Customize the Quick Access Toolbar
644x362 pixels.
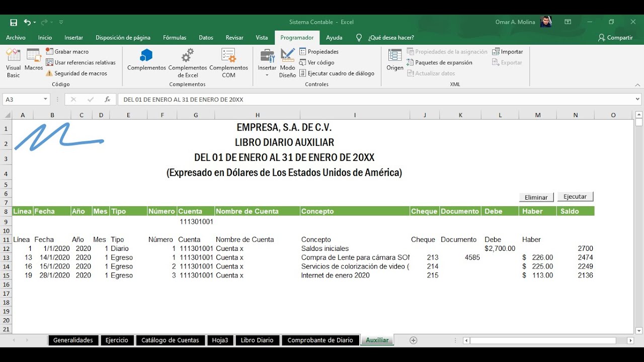coord(61,22)
